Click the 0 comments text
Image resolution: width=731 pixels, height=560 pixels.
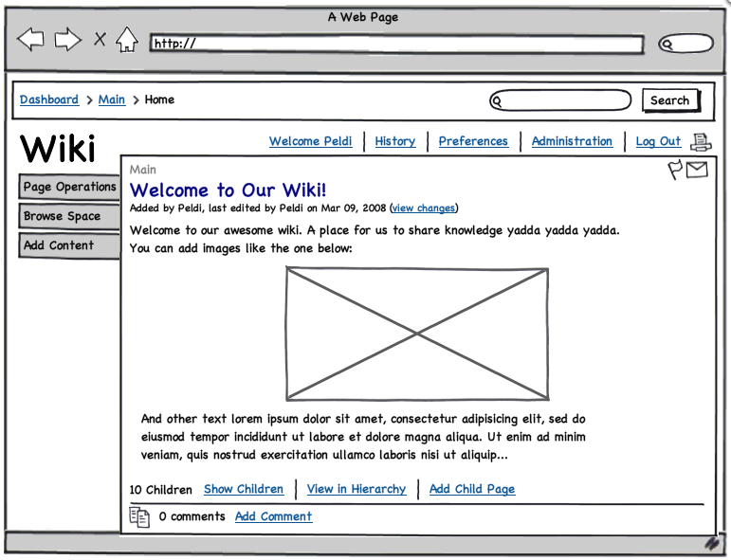[192, 516]
